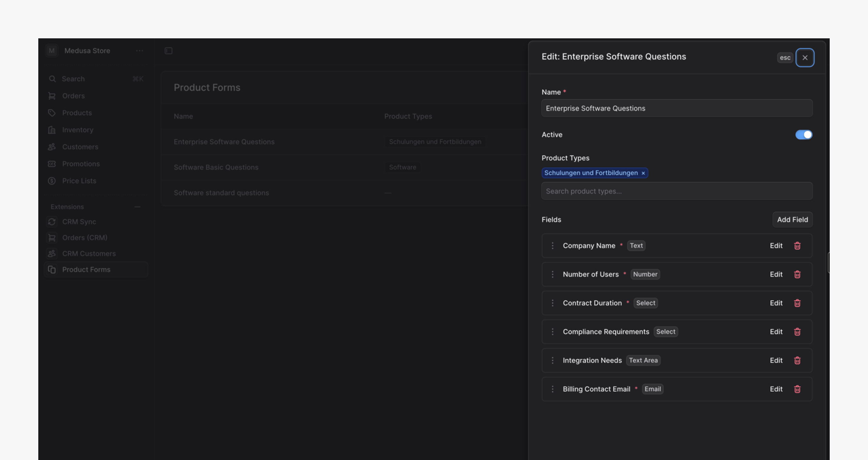868x460 pixels.
Task: Click the Medusa Store avatar
Action: pos(52,50)
